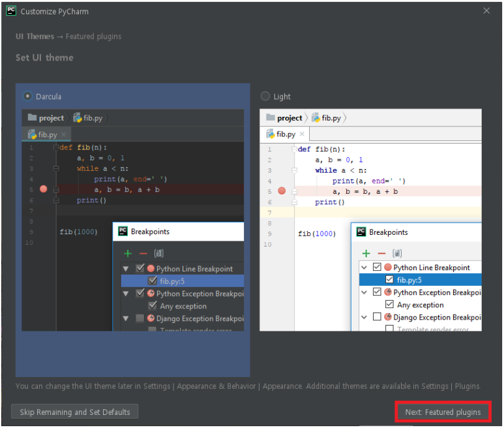The width and height of the screenshot is (504, 428).
Task: Collapse Python Line Breakpoint node in Darcula preview
Action: (x=126, y=269)
